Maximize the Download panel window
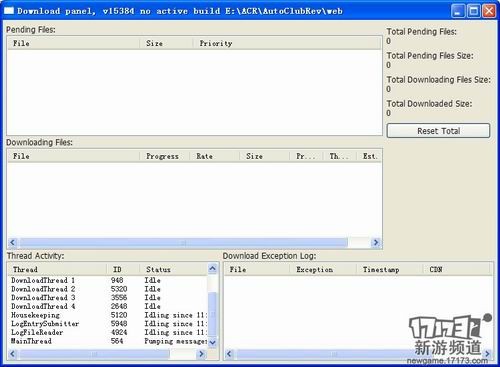500x367 pixels. pyautogui.click(x=474, y=11)
